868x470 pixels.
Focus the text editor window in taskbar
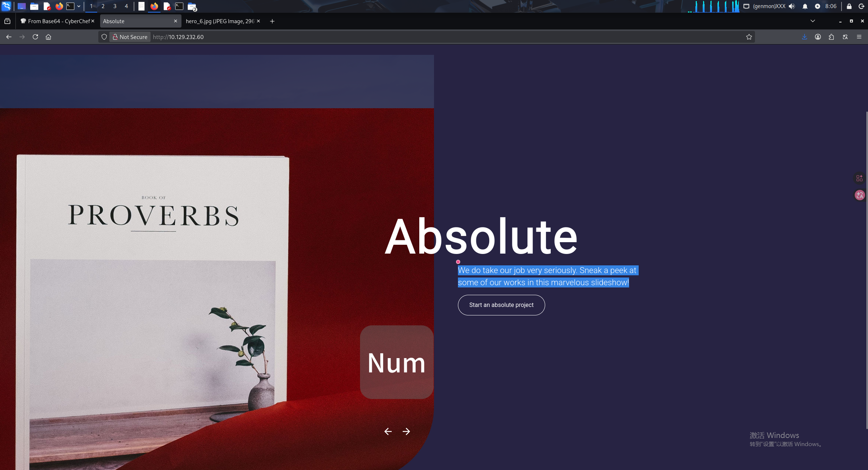click(167, 6)
